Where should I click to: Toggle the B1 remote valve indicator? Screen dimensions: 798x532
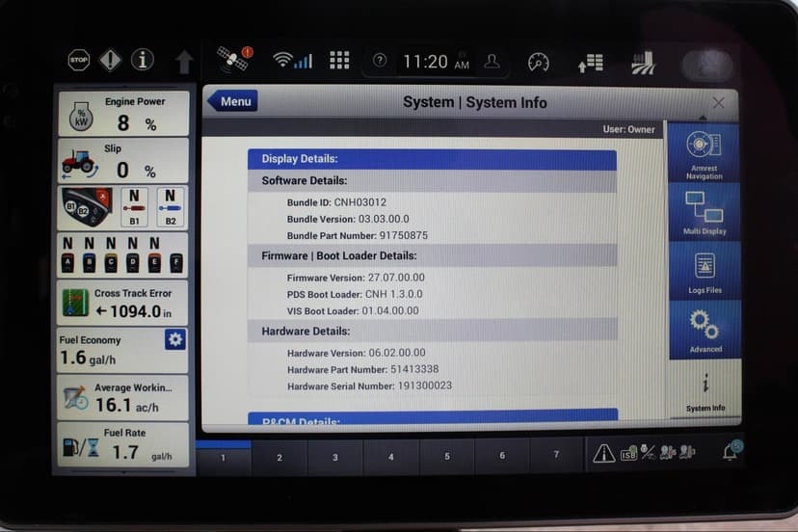[x=136, y=206]
